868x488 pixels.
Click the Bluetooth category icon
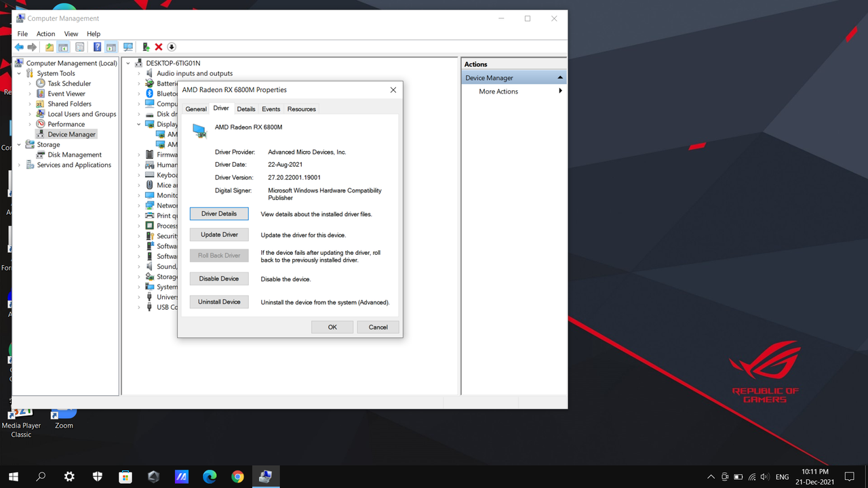[150, 94]
